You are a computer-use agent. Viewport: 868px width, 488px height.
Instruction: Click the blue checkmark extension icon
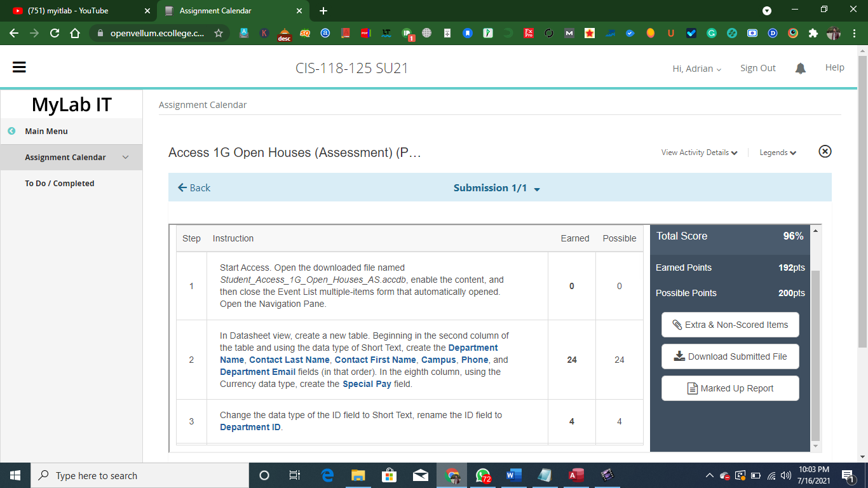pos(691,33)
